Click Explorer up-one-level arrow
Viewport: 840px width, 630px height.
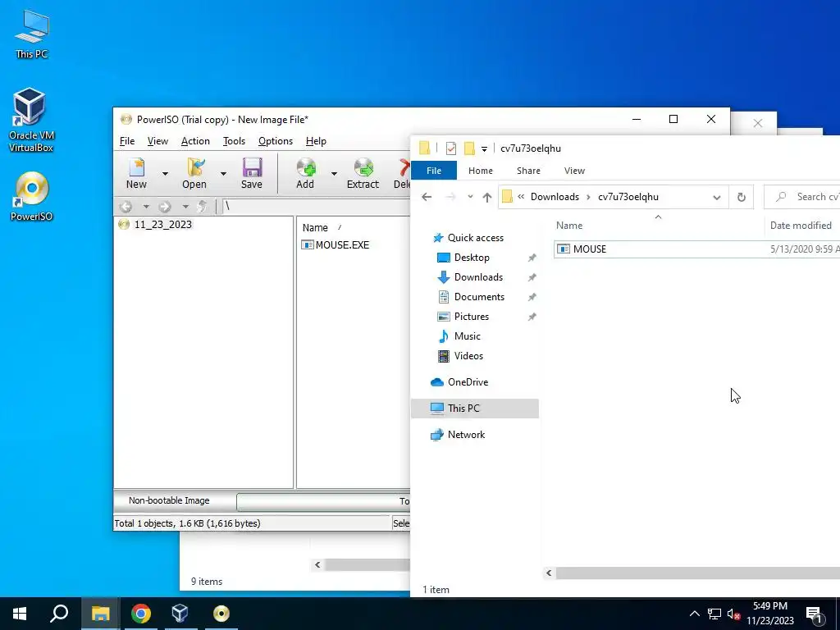(487, 197)
